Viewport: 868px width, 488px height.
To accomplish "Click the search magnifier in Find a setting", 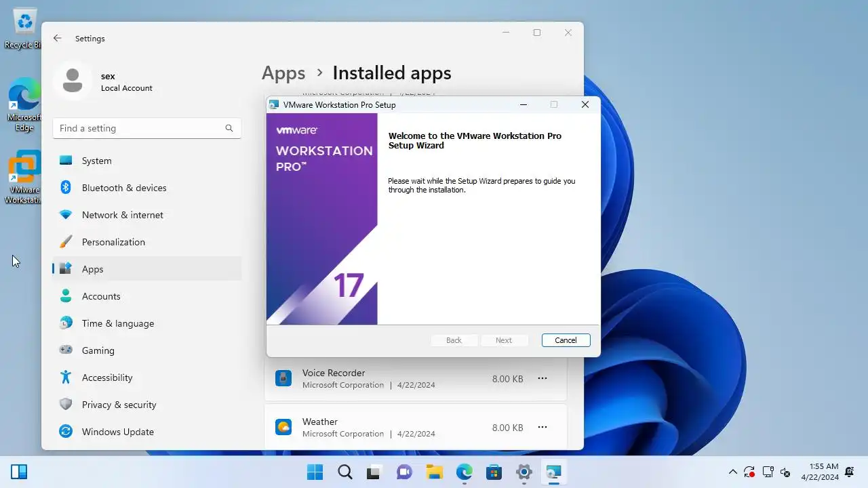I will click(229, 128).
